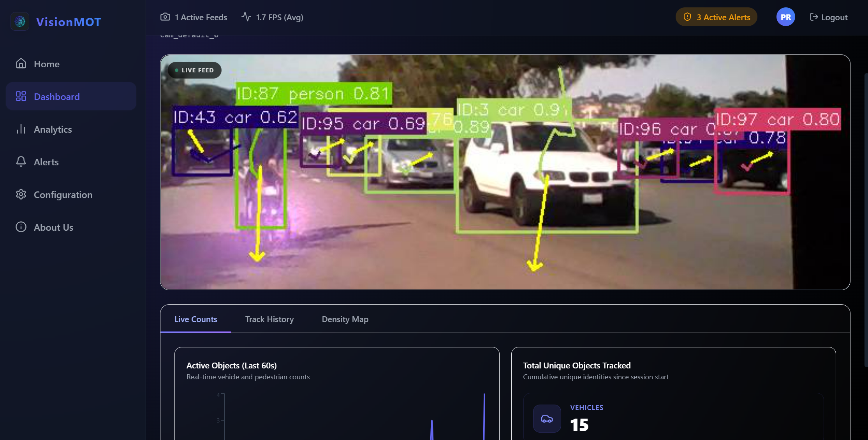Click the Active Objects line chart
The image size is (868, 440).
point(337,415)
